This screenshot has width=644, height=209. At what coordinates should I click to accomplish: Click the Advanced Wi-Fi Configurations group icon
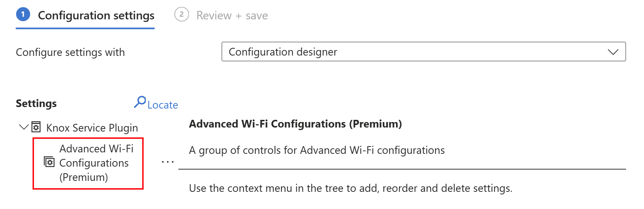[x=49, y=161]
